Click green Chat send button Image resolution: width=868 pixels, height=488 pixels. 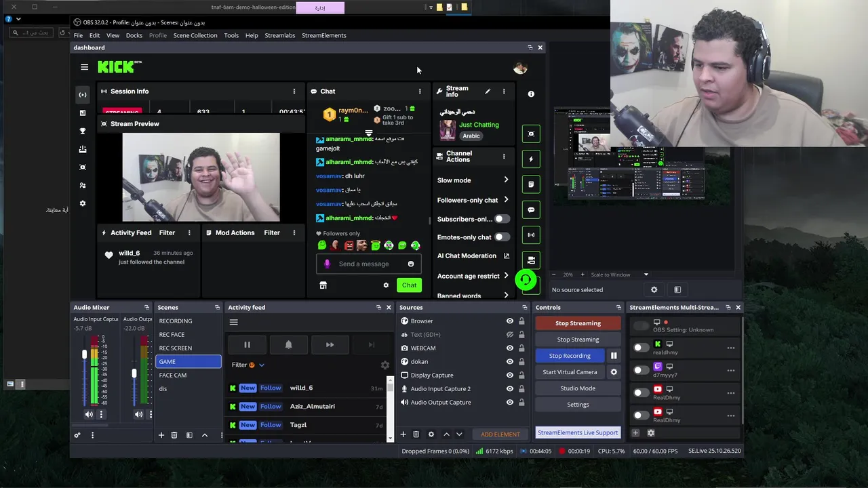click(x=409, y=285)
